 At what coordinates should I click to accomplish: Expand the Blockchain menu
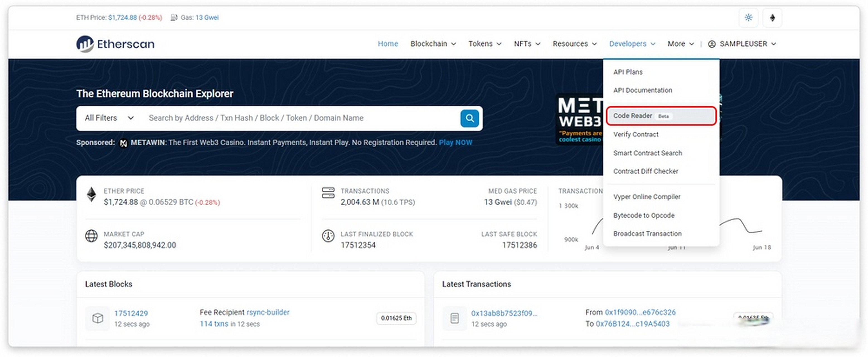point(433,44)
